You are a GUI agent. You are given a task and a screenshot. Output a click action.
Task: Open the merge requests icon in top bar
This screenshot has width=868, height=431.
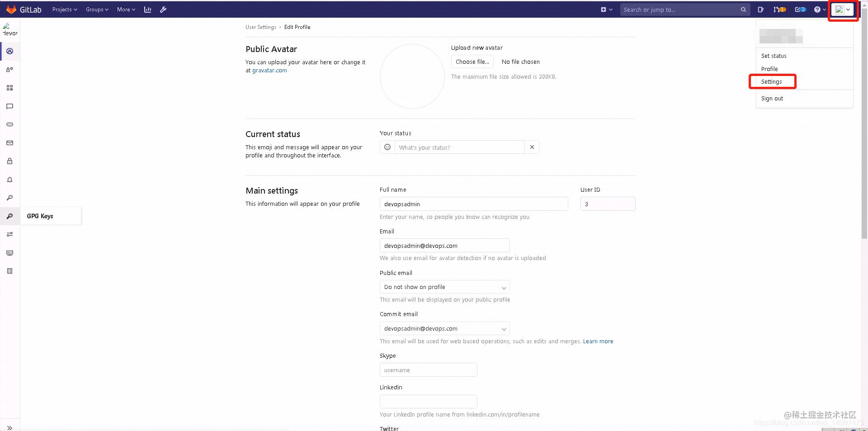(779, 9)
